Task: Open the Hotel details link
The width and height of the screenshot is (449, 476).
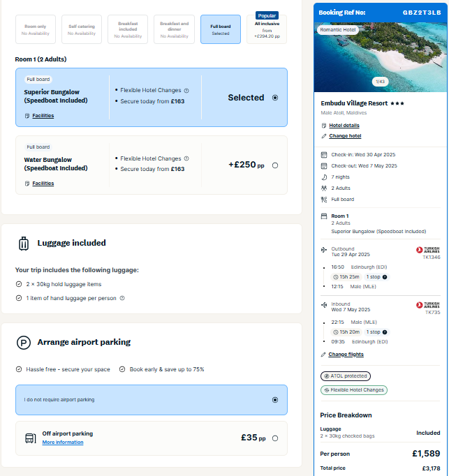Action: [344, 126]
